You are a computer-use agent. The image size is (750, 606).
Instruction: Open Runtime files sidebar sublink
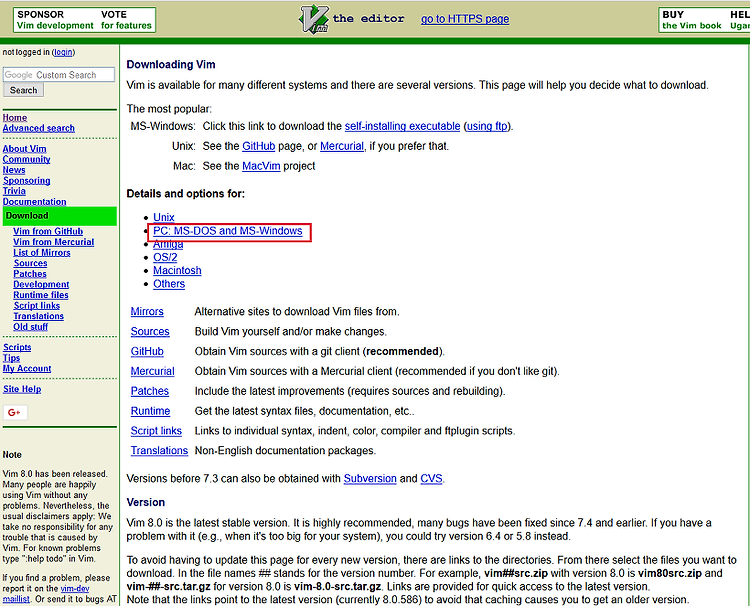[x=41, y=295]
